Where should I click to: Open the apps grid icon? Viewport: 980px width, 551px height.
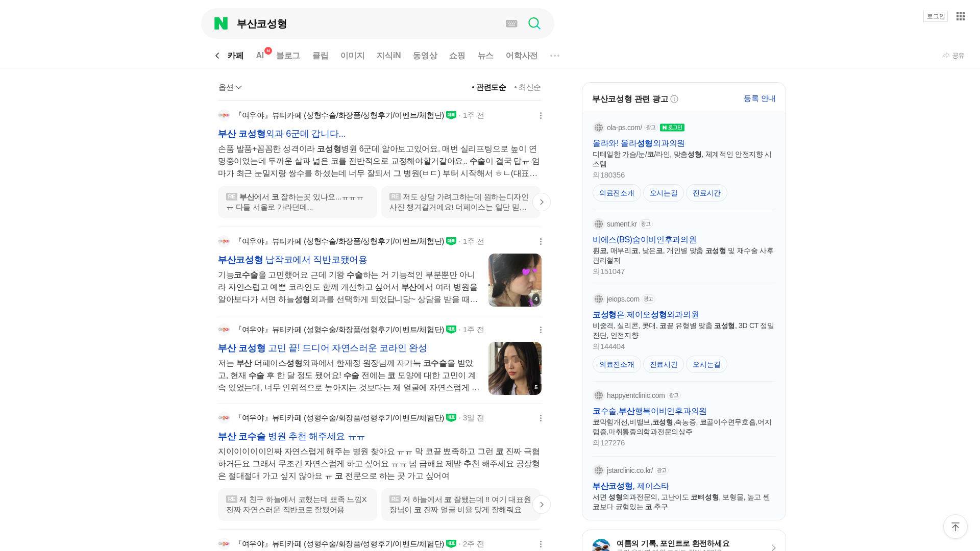(x=961, y=16)
